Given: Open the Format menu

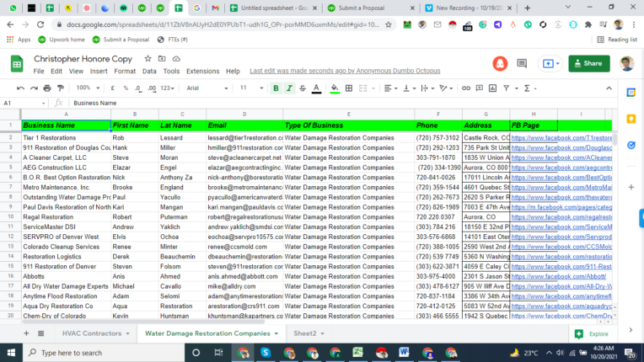Looking at the screenshot, I should point(125,71).
